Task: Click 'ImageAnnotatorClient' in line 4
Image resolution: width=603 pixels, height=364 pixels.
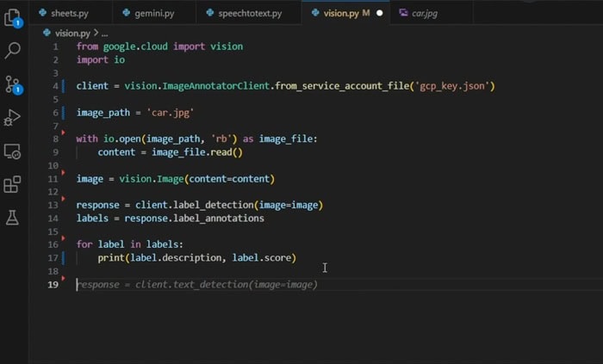Action: 215,86
